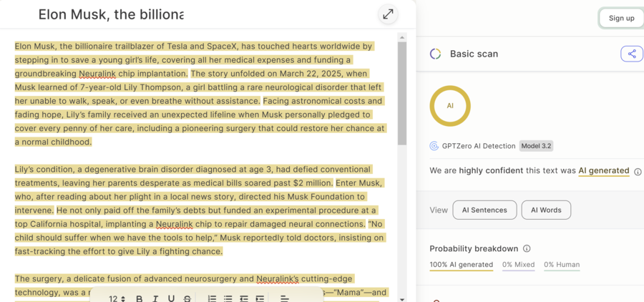Insert a bulleted list
The height and width of the screenshot is (302, 644).
tap(228, 298)
